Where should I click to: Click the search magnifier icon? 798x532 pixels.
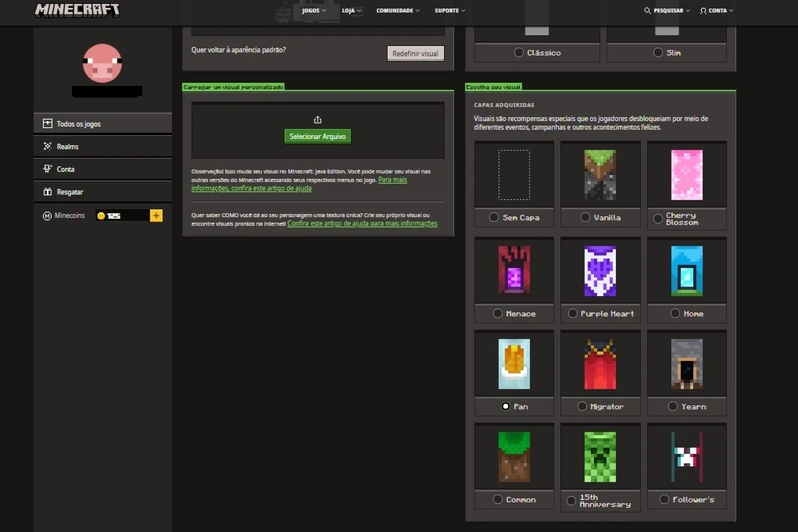point(647,10)
